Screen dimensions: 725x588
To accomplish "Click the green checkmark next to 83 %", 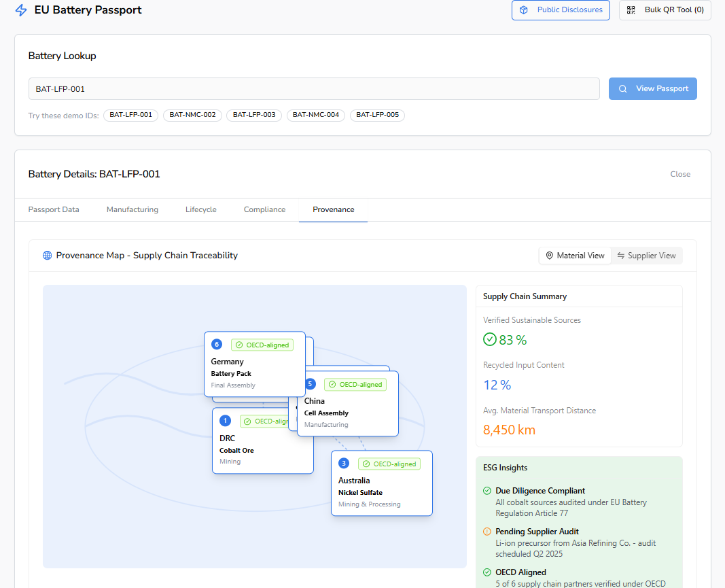I will click(x=490, y=340).
